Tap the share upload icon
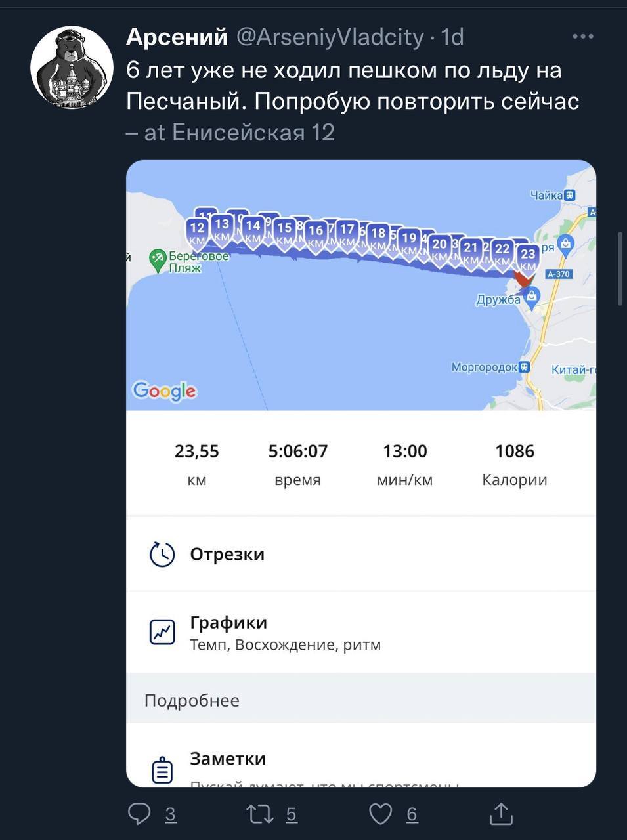The height and width of the screenshot is (840, 627). point(501,814)
